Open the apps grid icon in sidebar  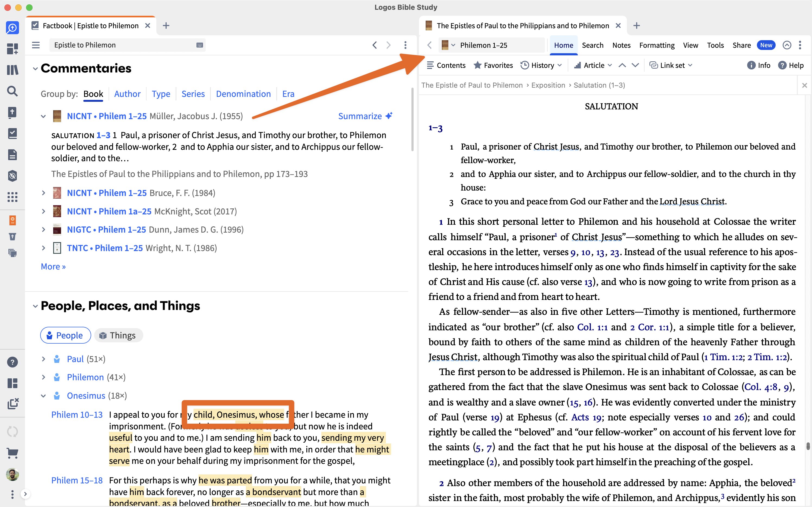coord(12,197)
